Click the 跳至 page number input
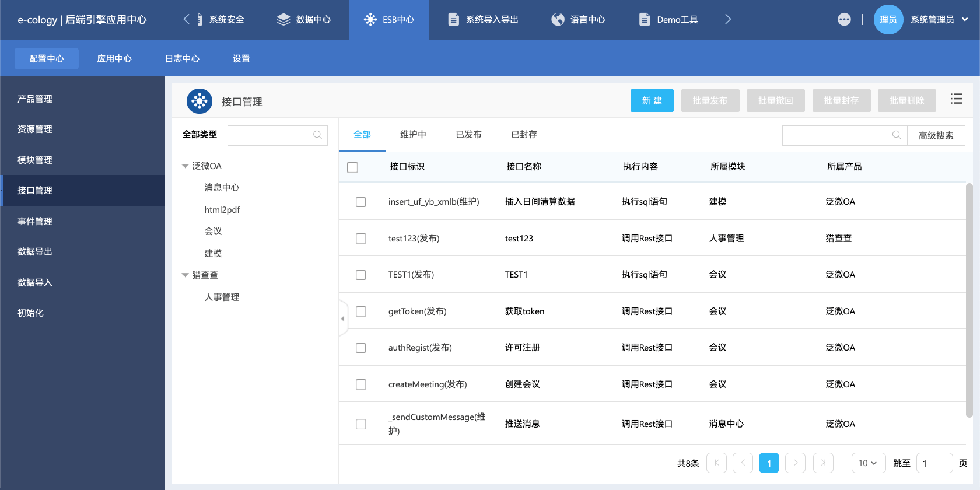This screenshot has height=490, width=980. click(935, 463)
